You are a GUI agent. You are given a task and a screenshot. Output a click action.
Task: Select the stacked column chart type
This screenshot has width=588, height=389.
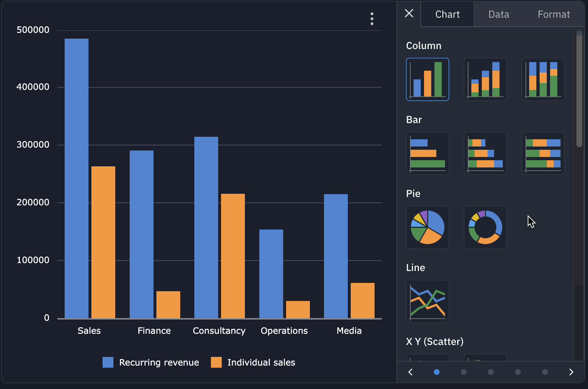(x=485, y=79)
